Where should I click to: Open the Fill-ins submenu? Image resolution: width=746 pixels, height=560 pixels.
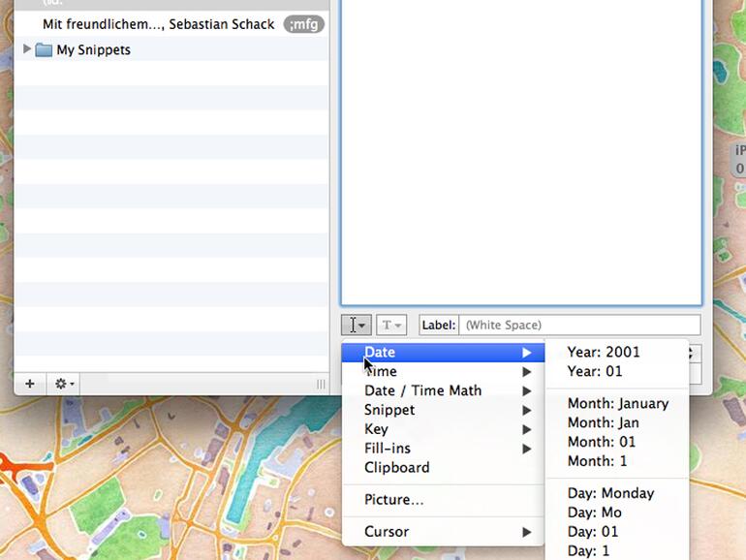point(443,449)
